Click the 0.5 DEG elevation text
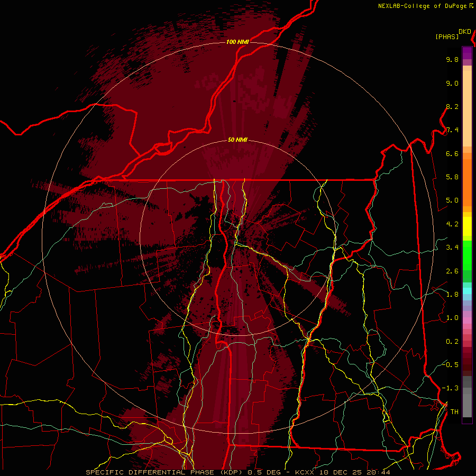The width and height of the screenshot is (476, 476). (265, 472)
